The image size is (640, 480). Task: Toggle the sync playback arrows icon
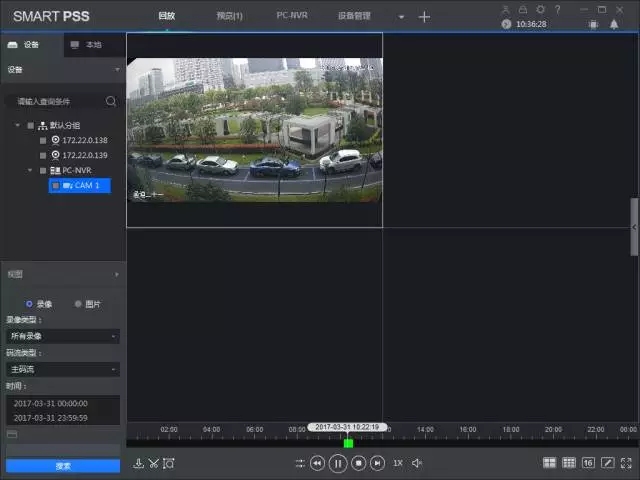click(x=300, y=463)
